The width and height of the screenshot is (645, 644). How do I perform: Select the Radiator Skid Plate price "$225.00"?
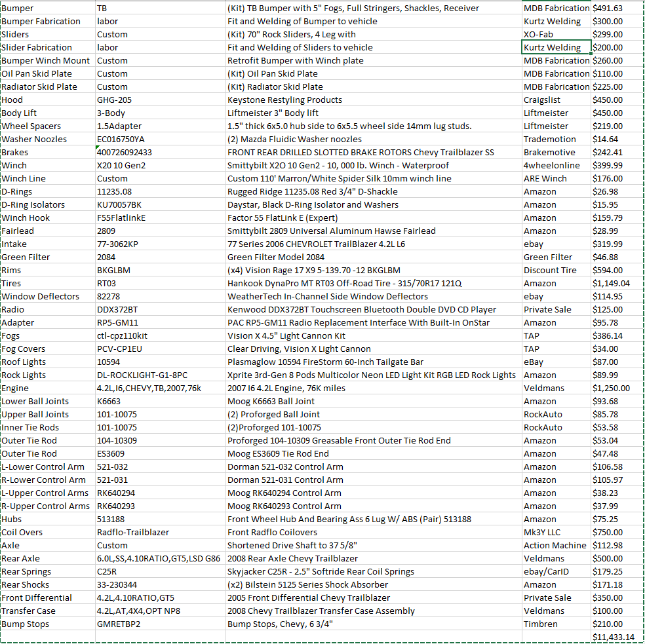click(x=617, y=86)
